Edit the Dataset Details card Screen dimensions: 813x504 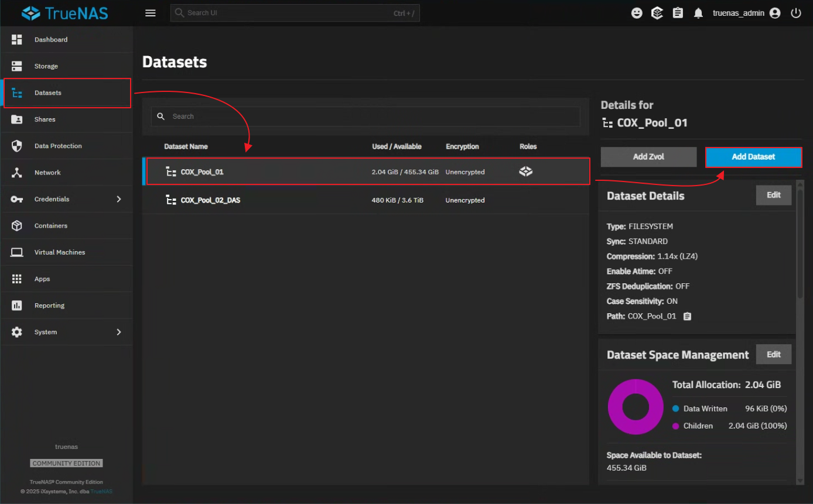[774, 195]
